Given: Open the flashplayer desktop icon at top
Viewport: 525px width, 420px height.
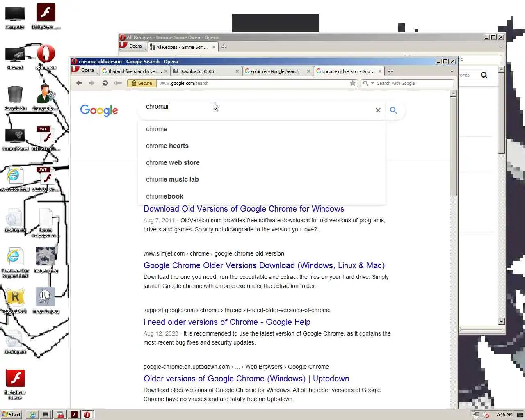Looking at the screenshot, I should coord(46,16).
